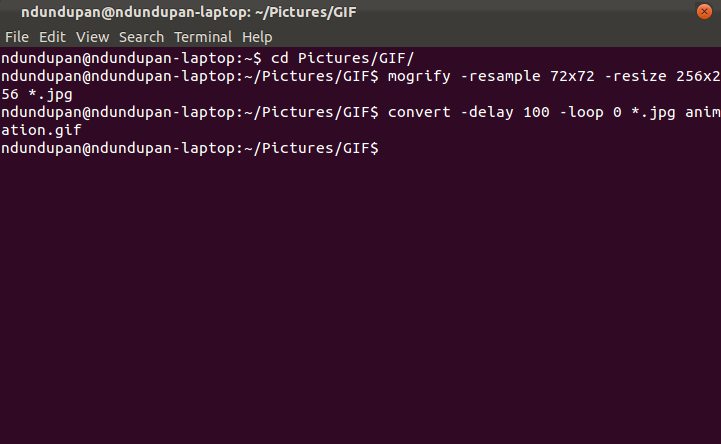Click the 'cd Pictures/GIF/' command text
The width and height of the screenshot is (721, 444).
coord(343,58)
